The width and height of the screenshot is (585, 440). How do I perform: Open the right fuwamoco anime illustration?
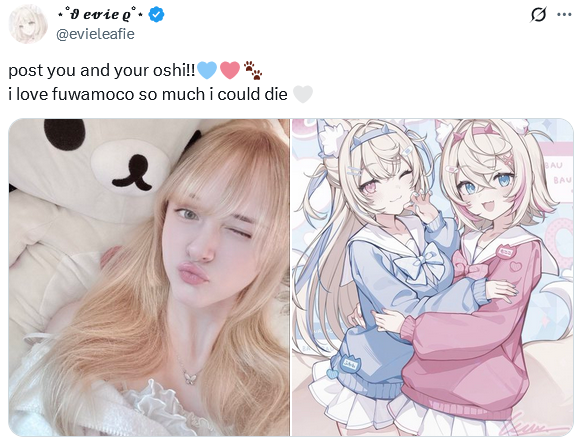pos(432,277)
